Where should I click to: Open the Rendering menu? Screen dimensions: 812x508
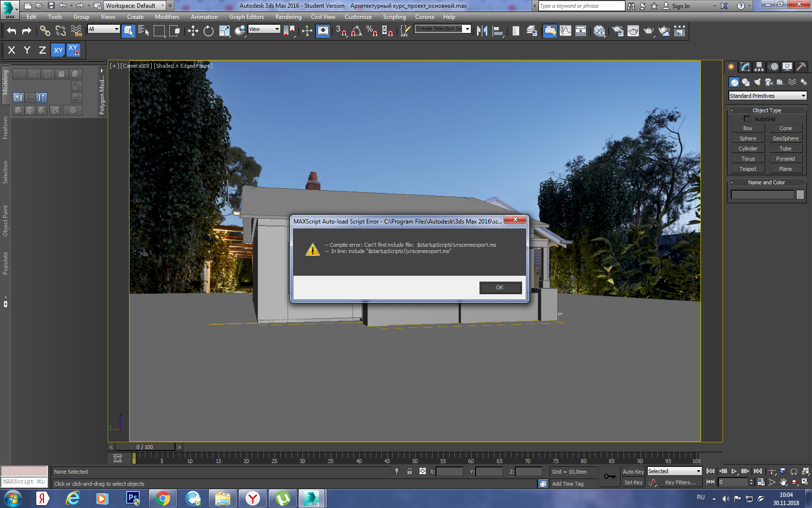pos(288,17)
